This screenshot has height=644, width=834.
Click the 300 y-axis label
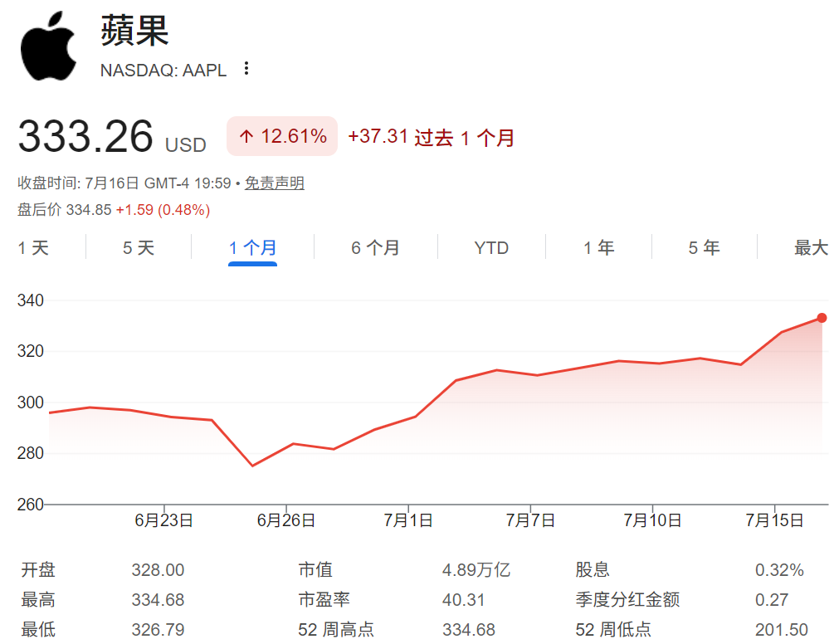[x=31, y=402]
